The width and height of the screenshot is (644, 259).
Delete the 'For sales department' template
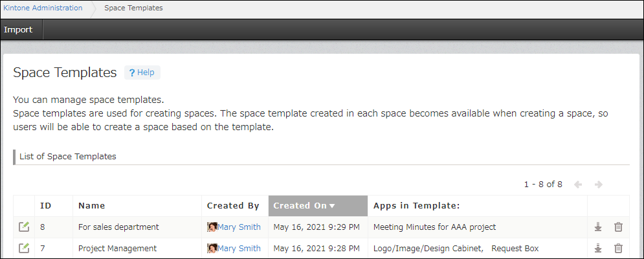[618, 227]
